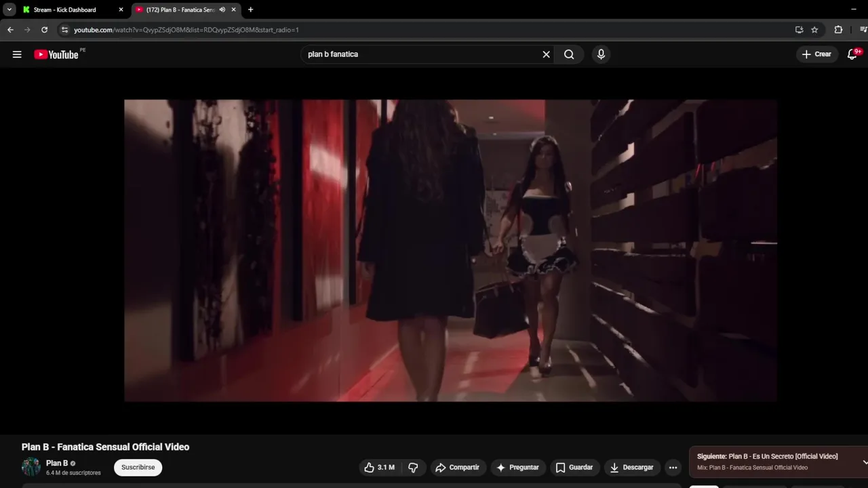Open the tab search dropdown arrow

pos(9,9)
